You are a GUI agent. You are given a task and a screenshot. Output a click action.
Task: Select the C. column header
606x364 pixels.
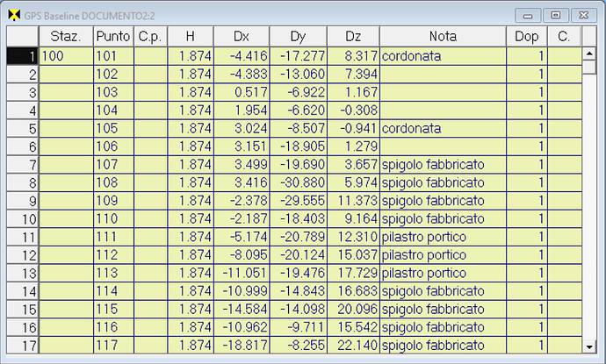(x=564, y=36)
